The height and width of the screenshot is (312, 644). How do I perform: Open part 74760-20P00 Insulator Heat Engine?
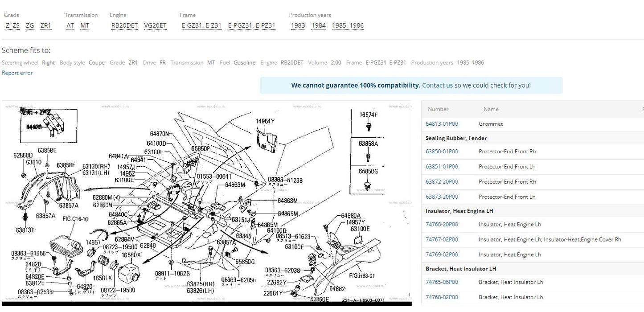tap(442, 225)
